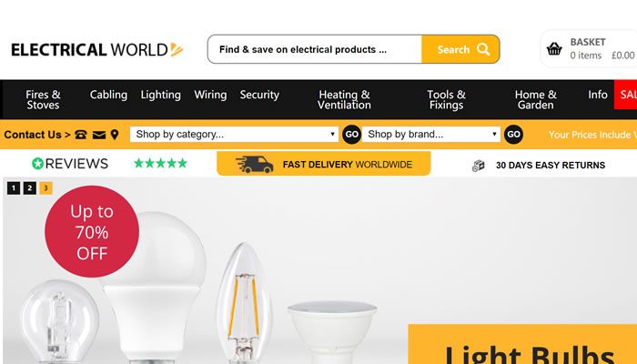The width and height of the screenshot is (637, 364).
Task: Click the phone icon beside Contact Us
Action: tap(81, 135)
